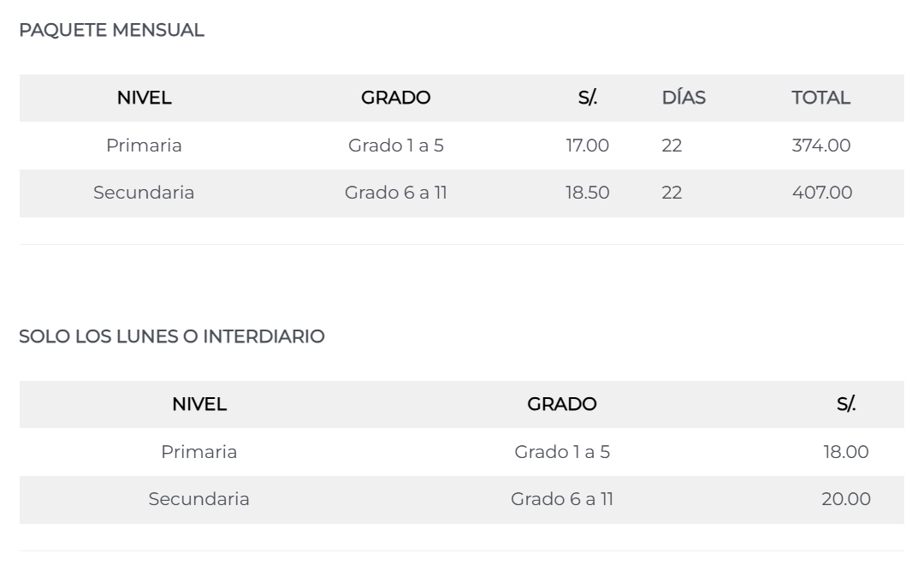Click the 18.50 price cell
924x565 pixels.
click(587, 193)
